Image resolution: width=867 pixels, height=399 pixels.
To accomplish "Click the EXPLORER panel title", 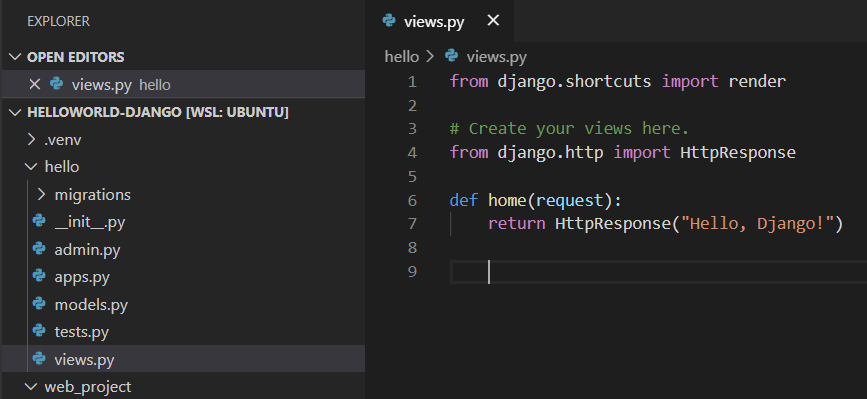I will click(x=58, y=21).
